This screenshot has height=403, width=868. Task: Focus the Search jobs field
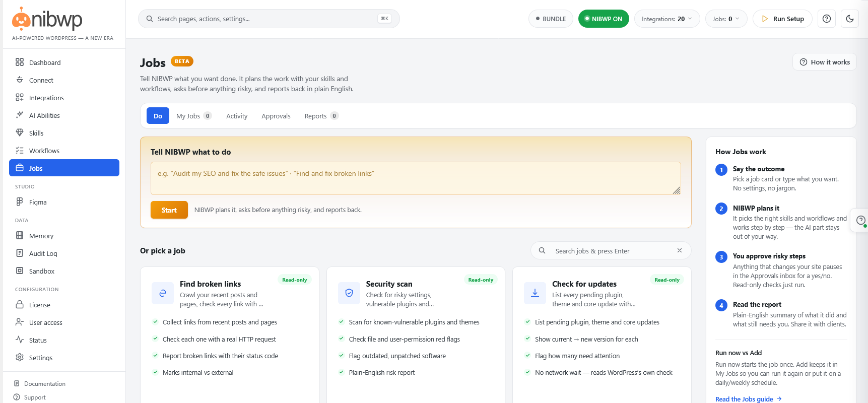pyautogui.click(x=611, y=250)
